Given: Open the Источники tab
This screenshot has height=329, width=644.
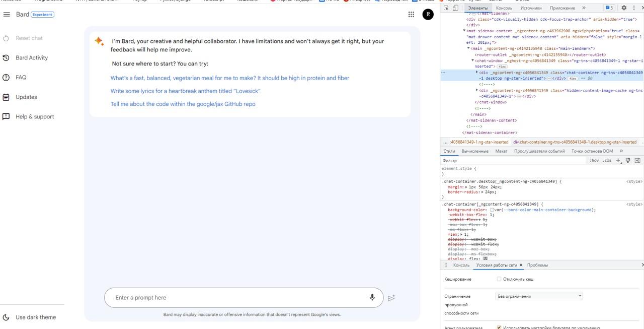Looking at the screenshot, I should pyautogui.click(x=531, y=8).
